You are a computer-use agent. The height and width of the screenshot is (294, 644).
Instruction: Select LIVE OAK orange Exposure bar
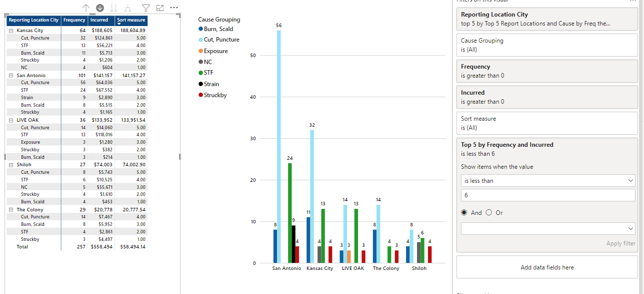[349, 256]
